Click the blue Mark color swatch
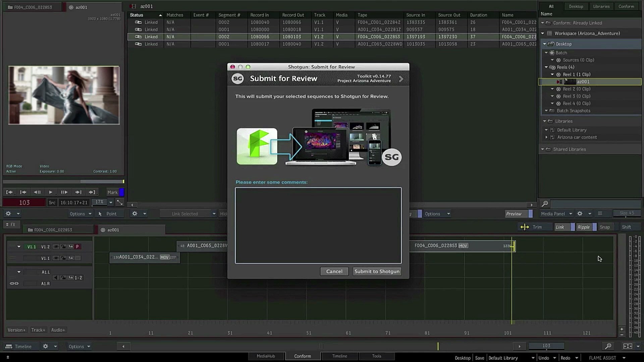 (x=122, y=192)
